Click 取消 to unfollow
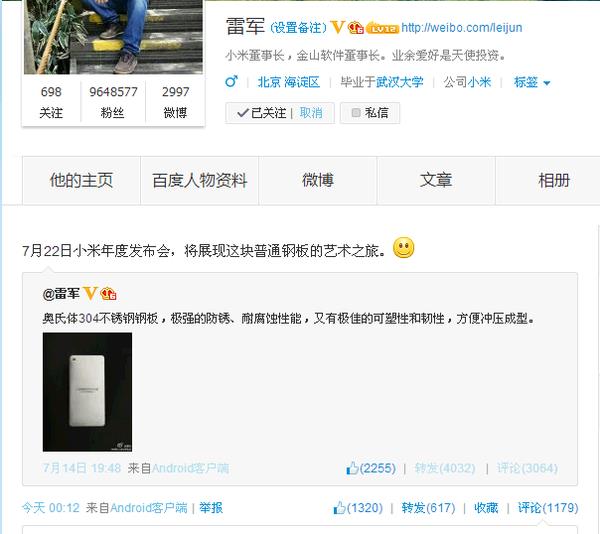The height and width of the screenshot is (534, 600). (x=311, y=113)
